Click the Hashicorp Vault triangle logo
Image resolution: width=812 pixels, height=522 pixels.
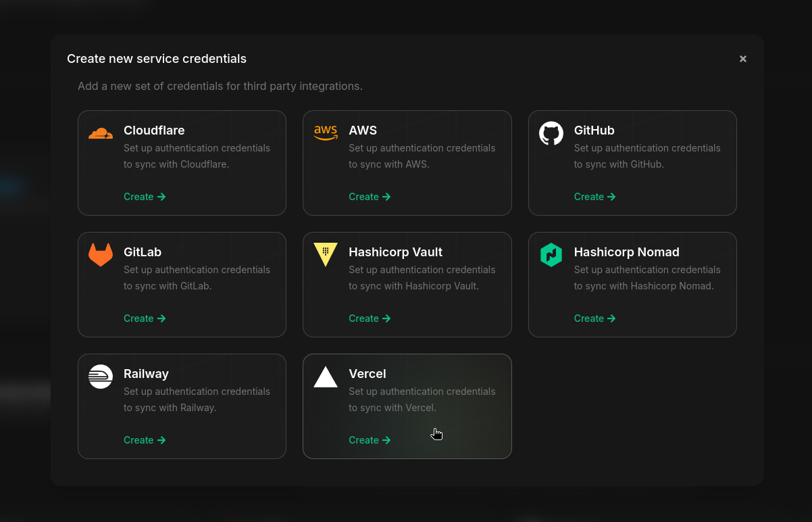326,255
